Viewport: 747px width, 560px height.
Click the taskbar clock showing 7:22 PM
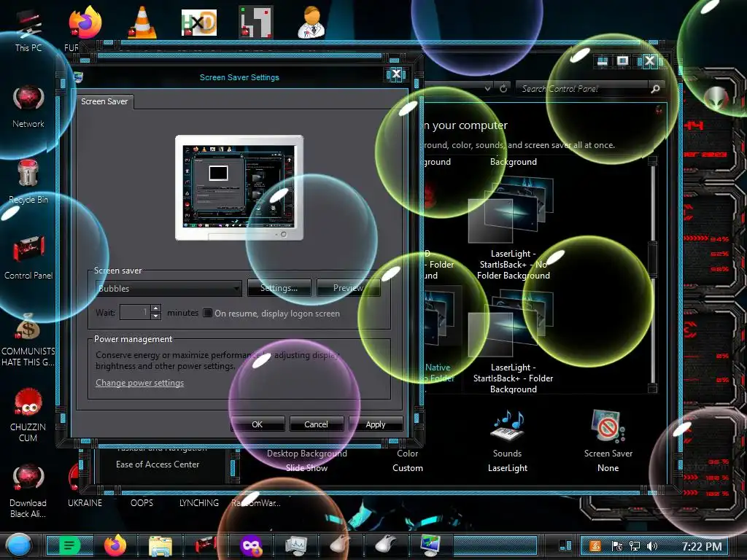(x=702, y=546)
